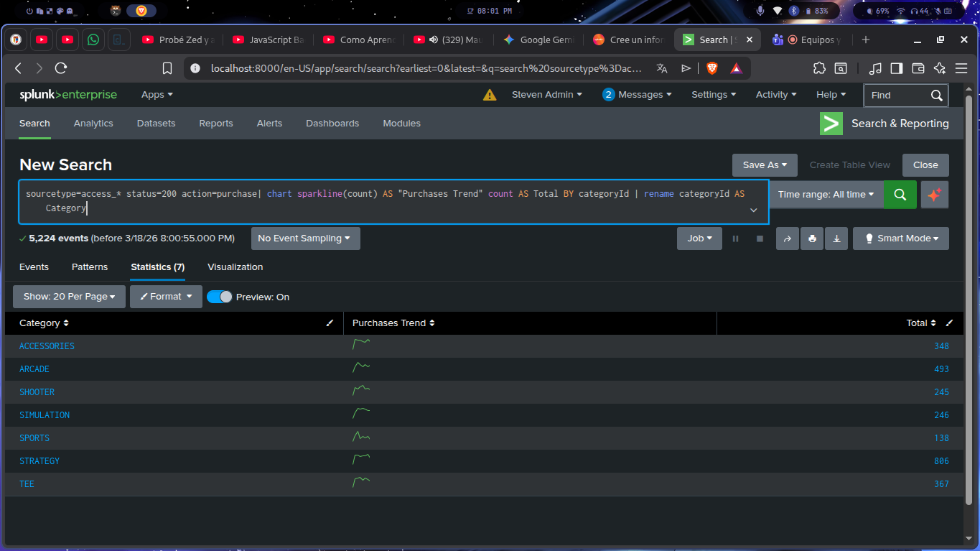Click the warning triangle in the top bar
This screenshot has height=551, width=980.
tap(489, 94)
